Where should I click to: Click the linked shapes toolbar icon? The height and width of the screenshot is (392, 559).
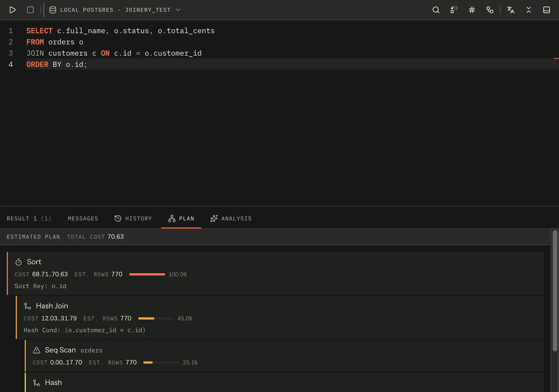[x=490, y=10]
